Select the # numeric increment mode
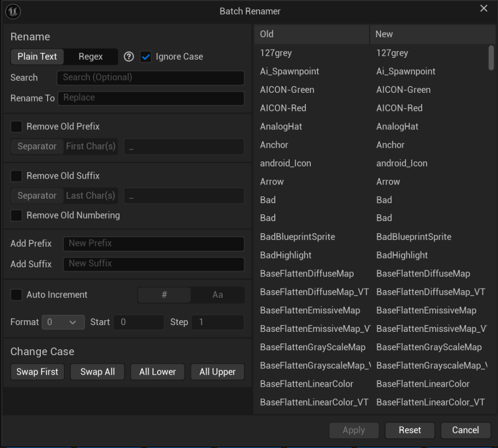The height and width of the screenshot is (448, 498). (x=164, y=295)
